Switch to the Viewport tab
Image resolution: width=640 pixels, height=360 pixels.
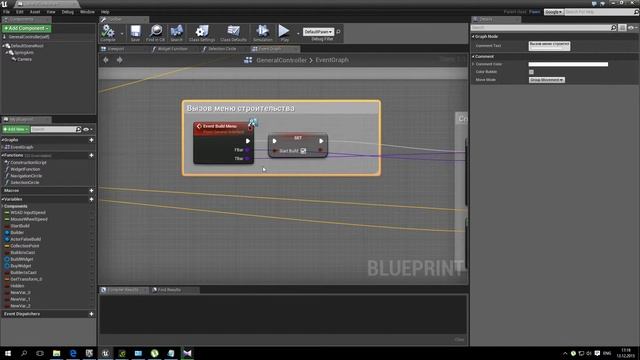[x=116, y=49]
